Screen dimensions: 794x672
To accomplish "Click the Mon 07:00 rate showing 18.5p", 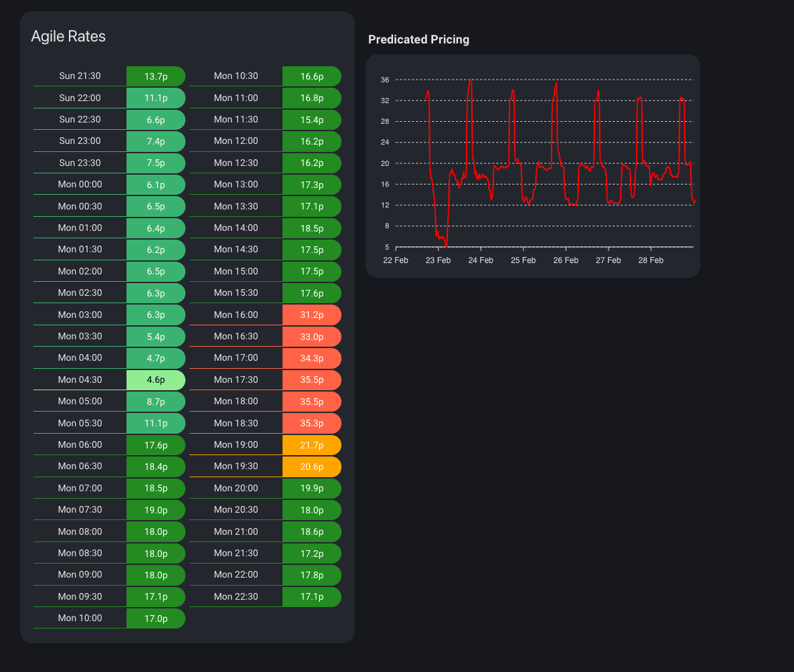I will tap(155, 488).
